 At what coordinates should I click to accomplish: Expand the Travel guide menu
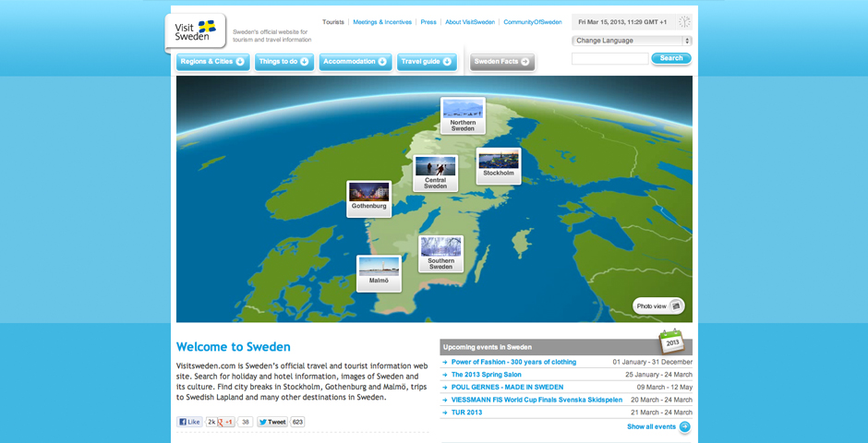click(427, 62)
